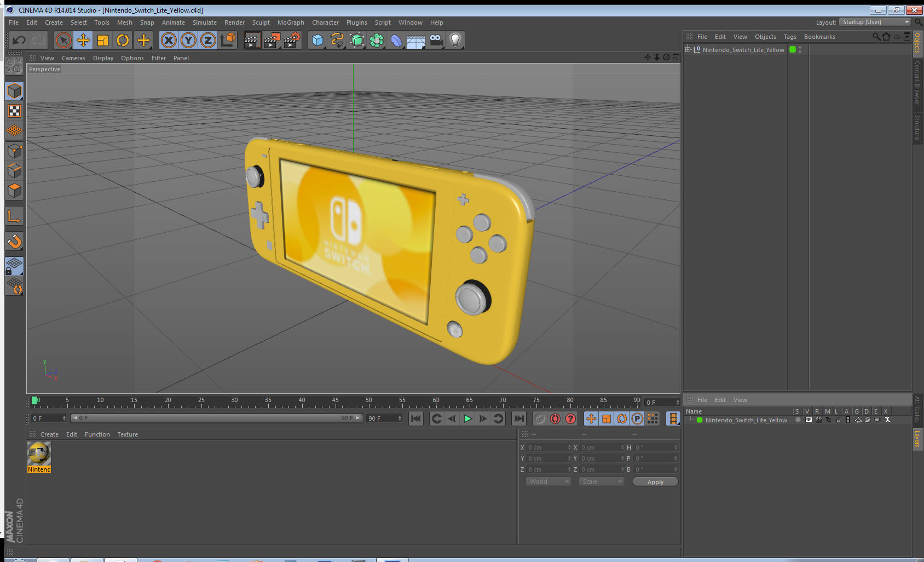Click timeline marker at frame 45
Viewport: 924px width, 562px height.
[335, 402]
